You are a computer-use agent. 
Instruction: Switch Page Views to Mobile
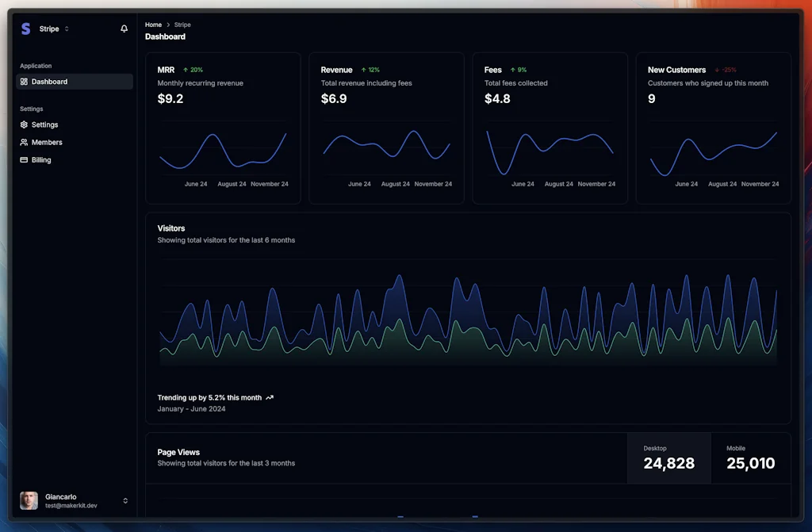(750, 457)
